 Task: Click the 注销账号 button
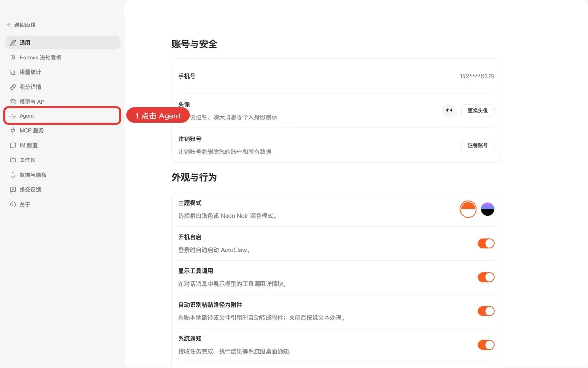coord(478,145)
